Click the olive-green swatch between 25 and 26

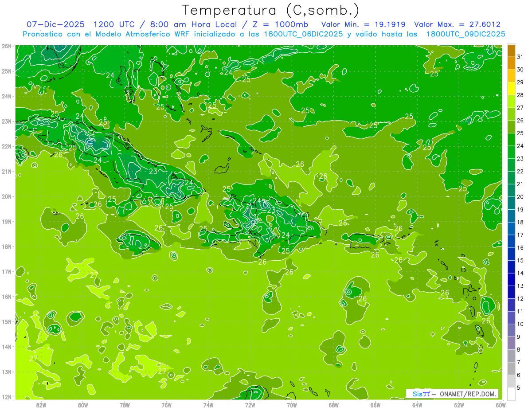click(511, 127)
